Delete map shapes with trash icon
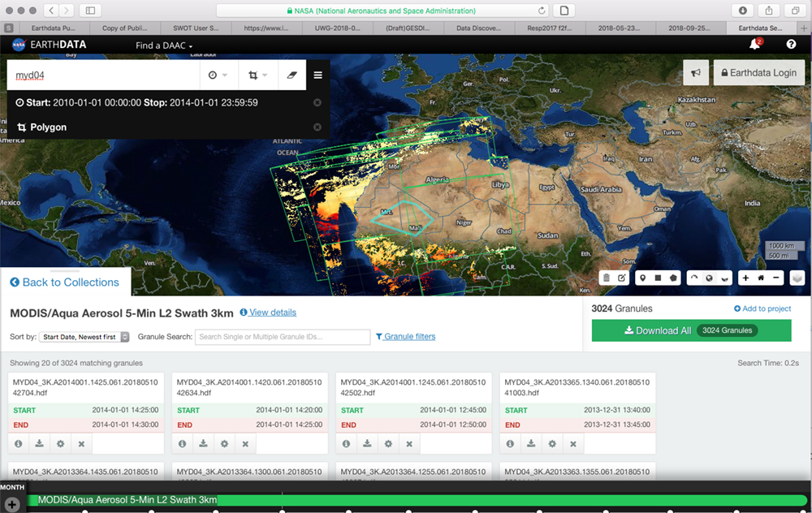812x513 pixels. point(607,278)
